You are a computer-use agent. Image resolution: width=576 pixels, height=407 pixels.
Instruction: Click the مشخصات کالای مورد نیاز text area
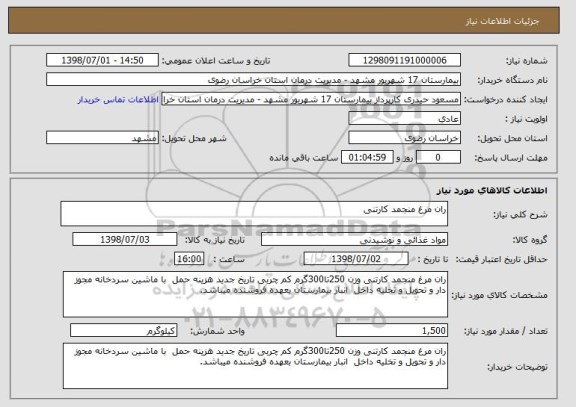click(x=255, y=295)
